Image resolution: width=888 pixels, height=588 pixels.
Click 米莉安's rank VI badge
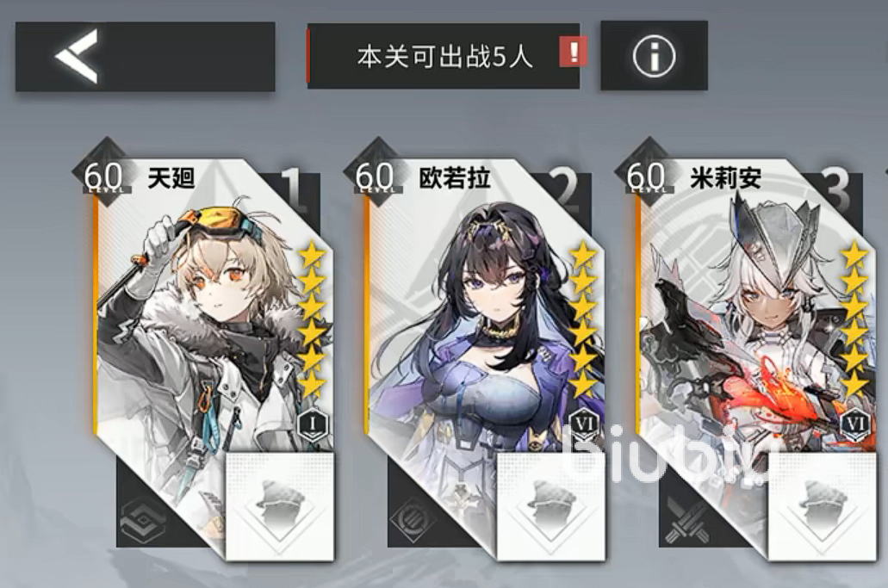click(855, 425)
